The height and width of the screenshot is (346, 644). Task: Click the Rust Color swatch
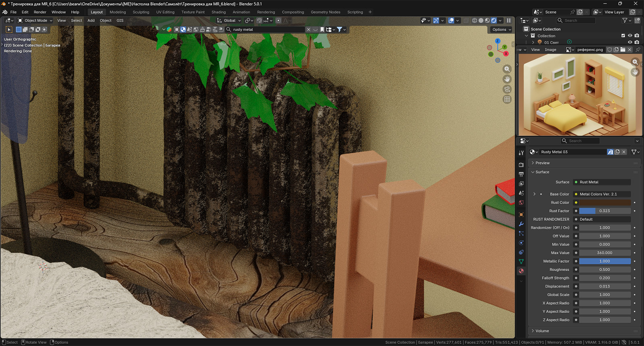click(x=605, y=203)
